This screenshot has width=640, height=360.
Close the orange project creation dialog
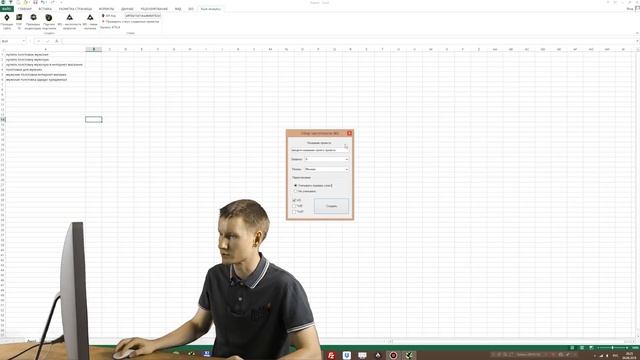[349, 133]
